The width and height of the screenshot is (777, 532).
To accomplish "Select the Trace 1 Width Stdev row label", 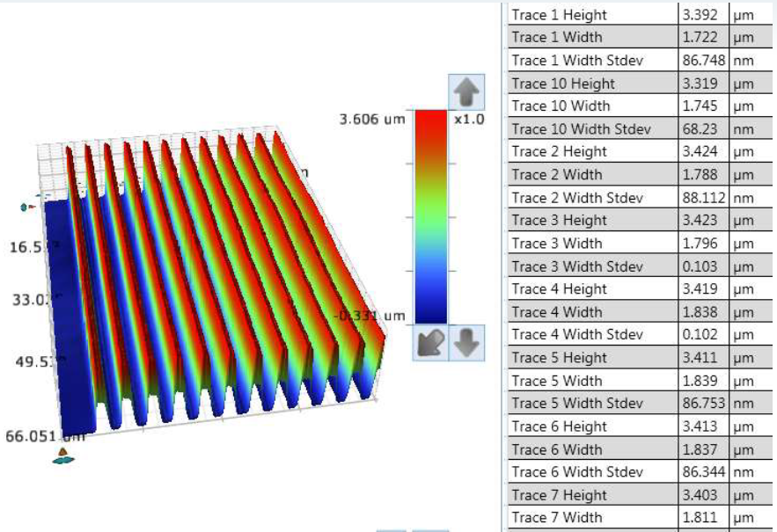I will click(x=577, y=61).
